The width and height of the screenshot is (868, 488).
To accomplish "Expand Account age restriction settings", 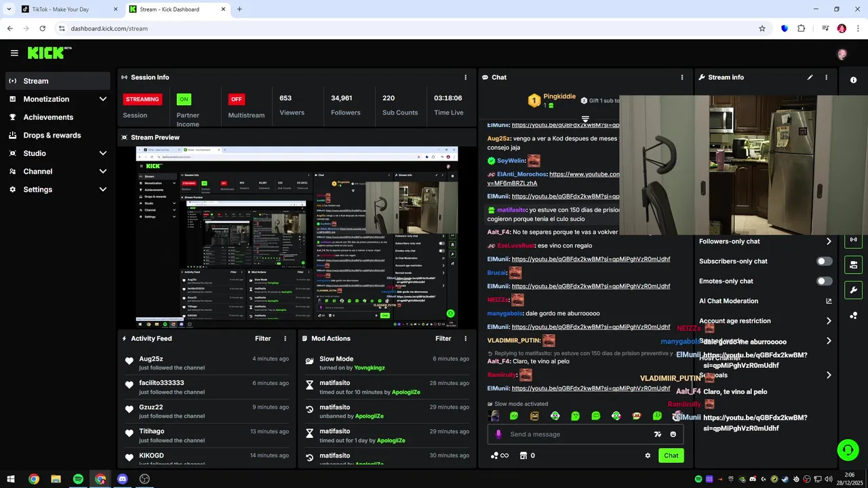I will point(829,321).
